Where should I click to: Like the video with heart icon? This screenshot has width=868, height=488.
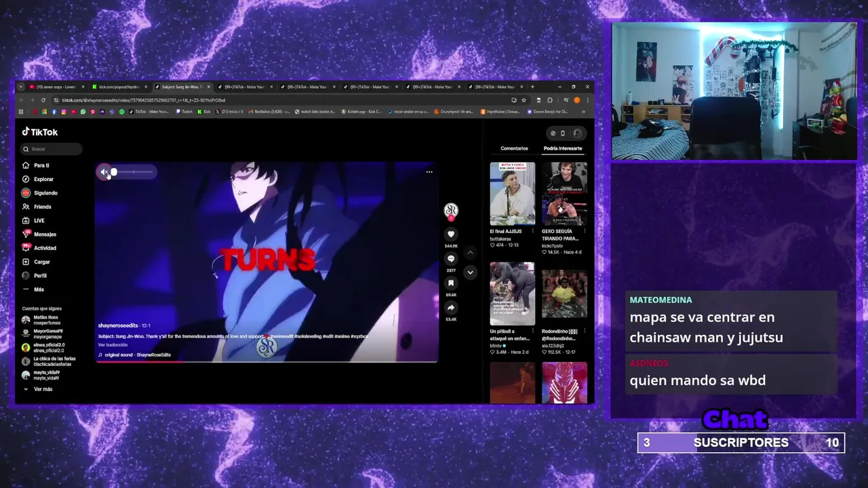click(x=451, y=235)
